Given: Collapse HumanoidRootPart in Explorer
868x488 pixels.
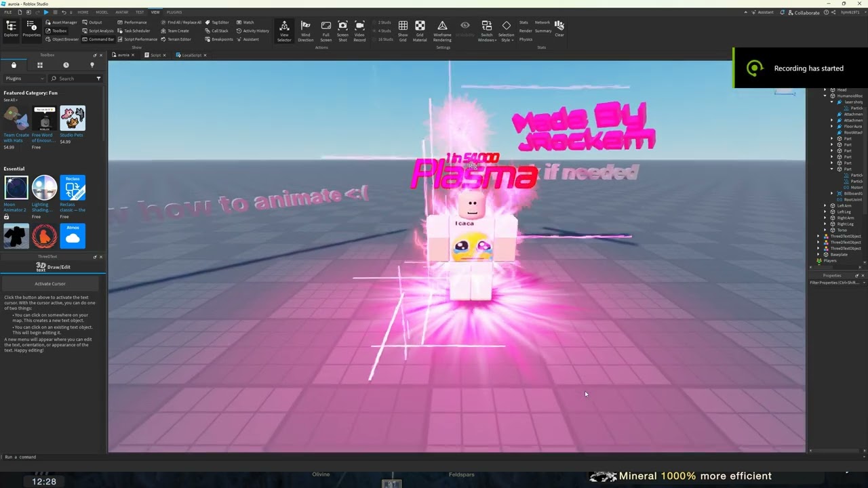Looking at the screenshot, I should point(825,96).
